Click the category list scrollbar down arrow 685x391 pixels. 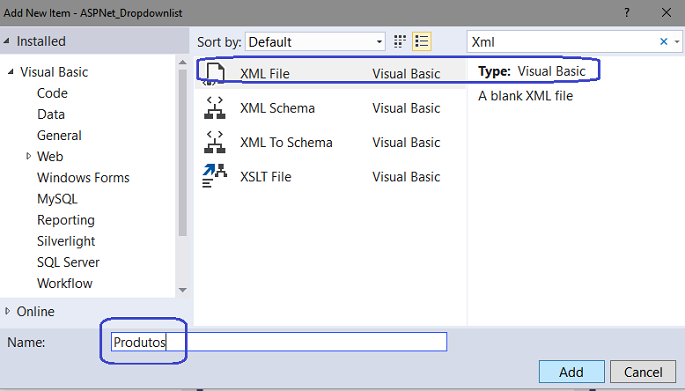(x=183, y=290)
